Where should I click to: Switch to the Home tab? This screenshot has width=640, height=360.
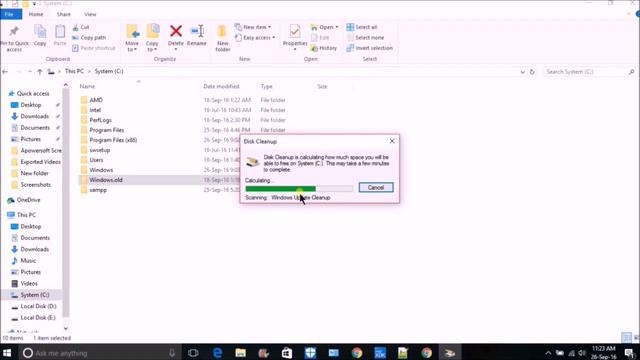pyautogui.click(x=36, y=14)
